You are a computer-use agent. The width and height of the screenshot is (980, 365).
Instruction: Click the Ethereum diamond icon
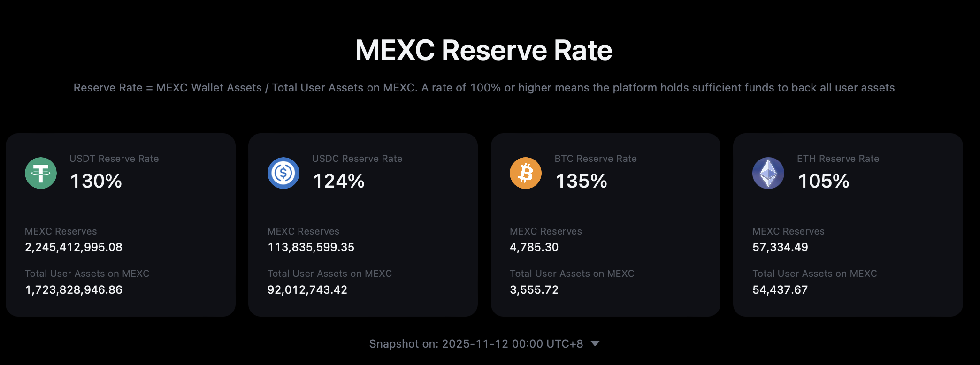pyautogui.click(x=768, y=173)
